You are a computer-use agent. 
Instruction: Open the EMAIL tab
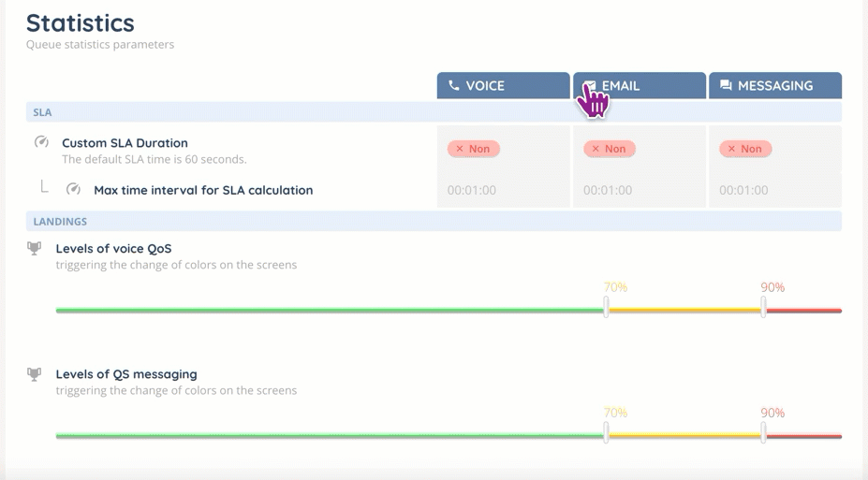(640, 85)
